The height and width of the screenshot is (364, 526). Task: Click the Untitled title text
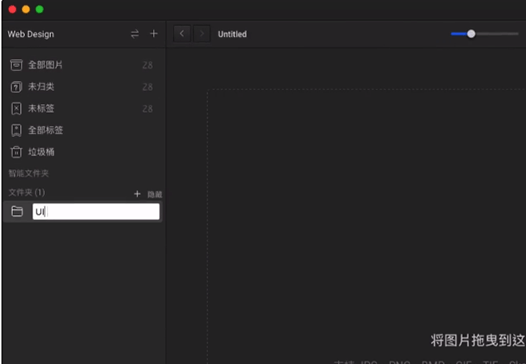(x=232, y=34)
